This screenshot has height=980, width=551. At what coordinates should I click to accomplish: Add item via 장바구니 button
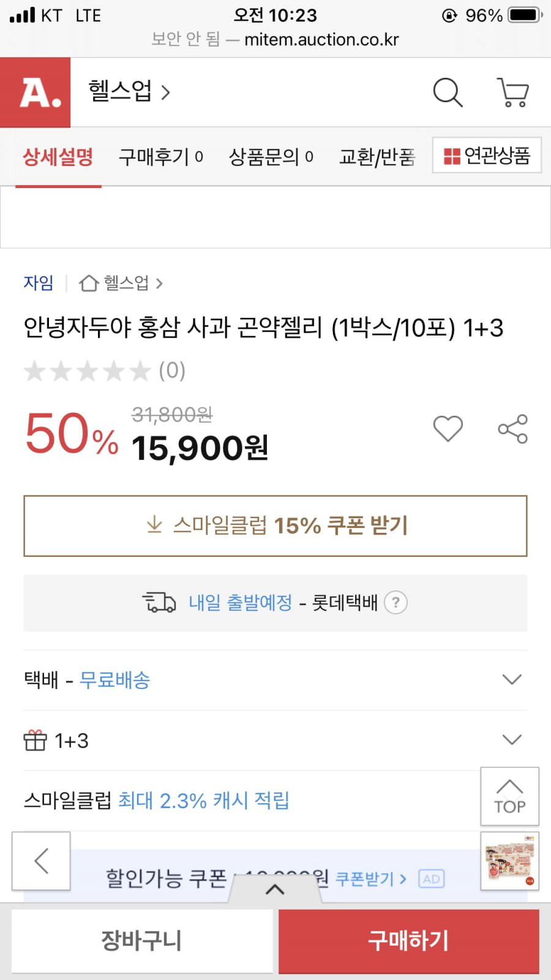[x=142, y=941]
